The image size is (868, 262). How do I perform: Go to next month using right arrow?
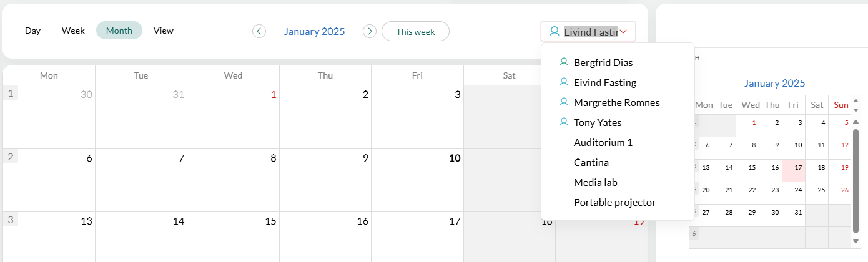coord(370,31)
